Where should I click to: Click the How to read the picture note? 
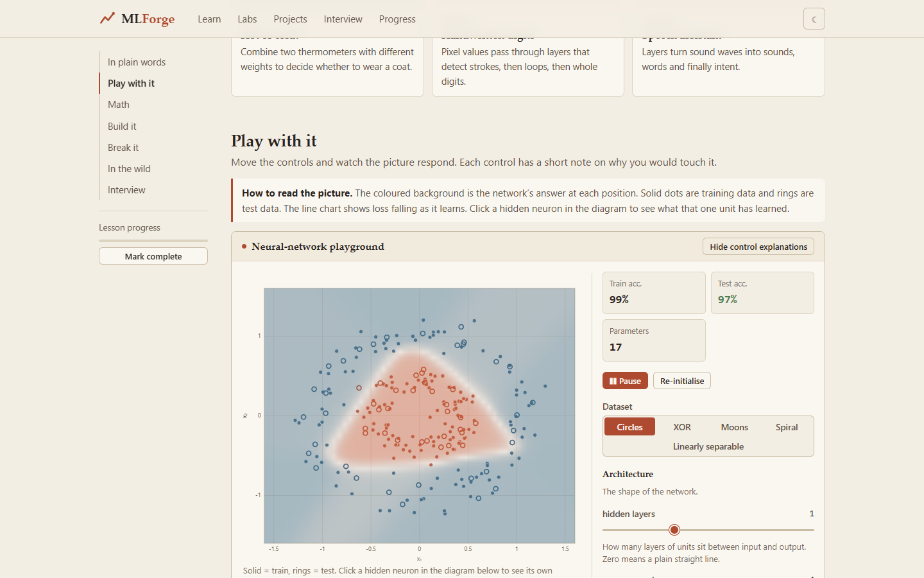tap(528, 200)
